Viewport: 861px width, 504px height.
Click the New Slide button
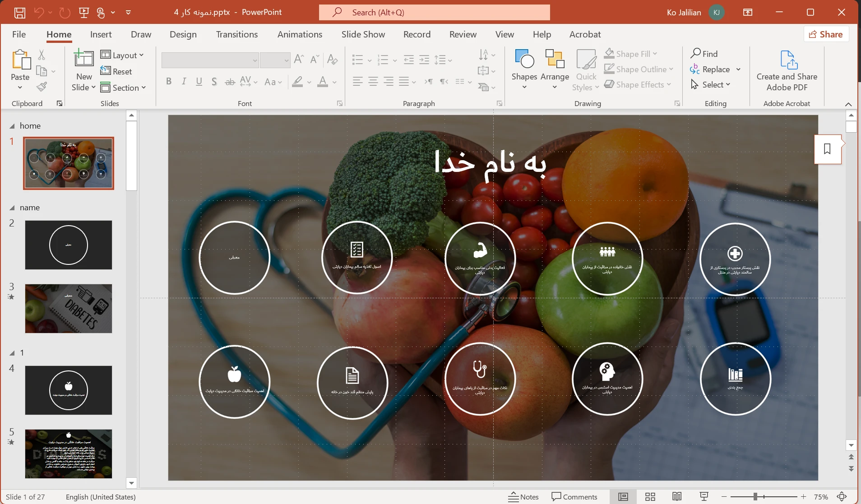point(84,70)
